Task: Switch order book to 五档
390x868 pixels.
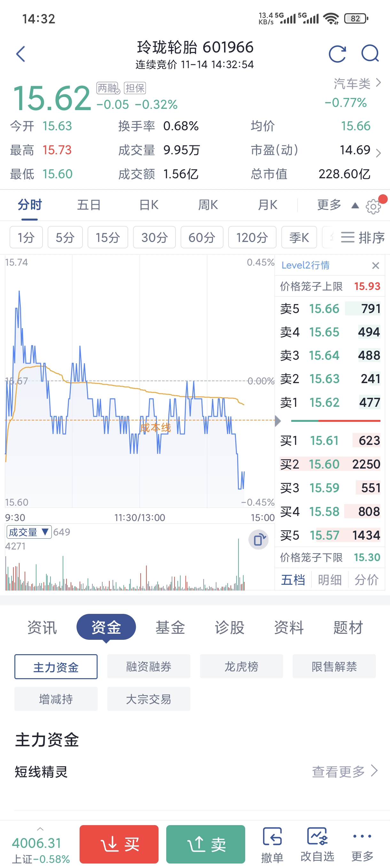Action: [x=293, y=580]
